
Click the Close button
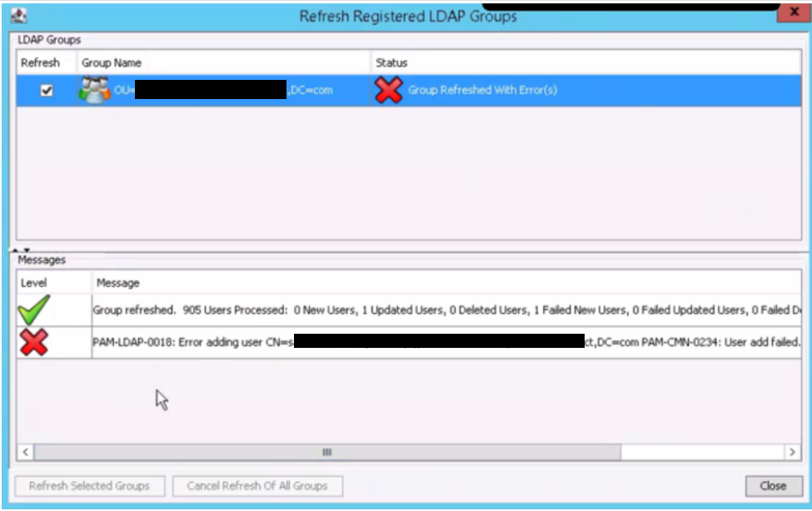[x=774, y=486]
